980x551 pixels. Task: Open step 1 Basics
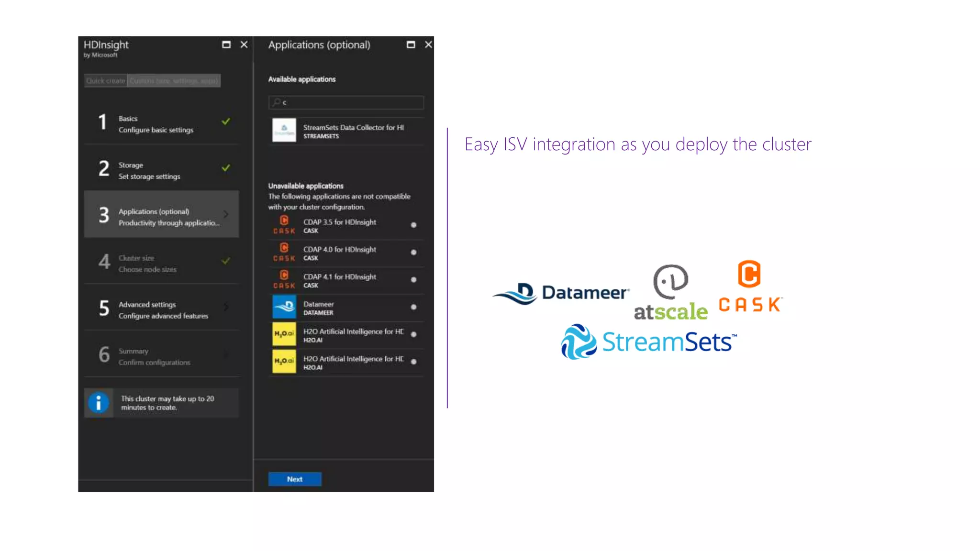(161, 121)
